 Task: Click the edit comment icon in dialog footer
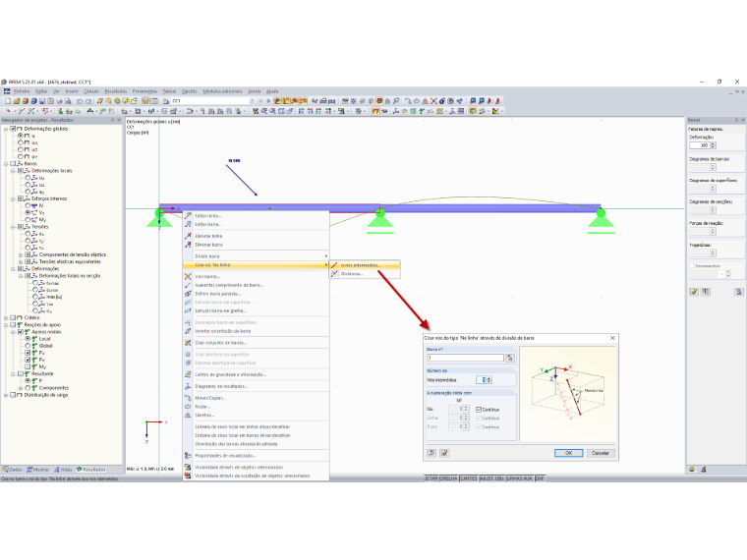(x=444, y=453)
